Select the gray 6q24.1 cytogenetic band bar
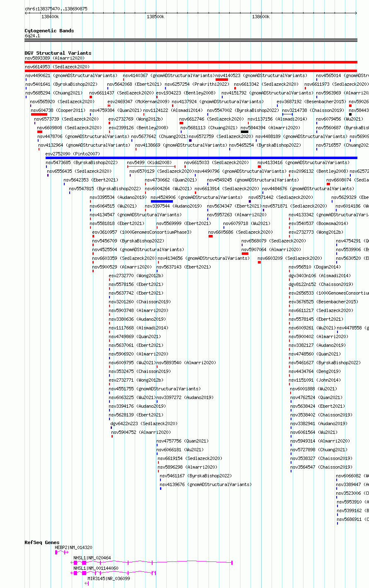 (191, 40)
